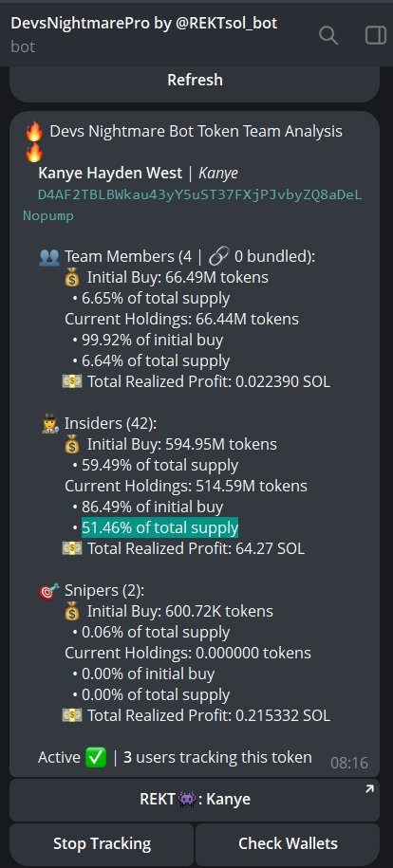Open the Check Wallets button
The image size is (393, 868).
(288, 844)
